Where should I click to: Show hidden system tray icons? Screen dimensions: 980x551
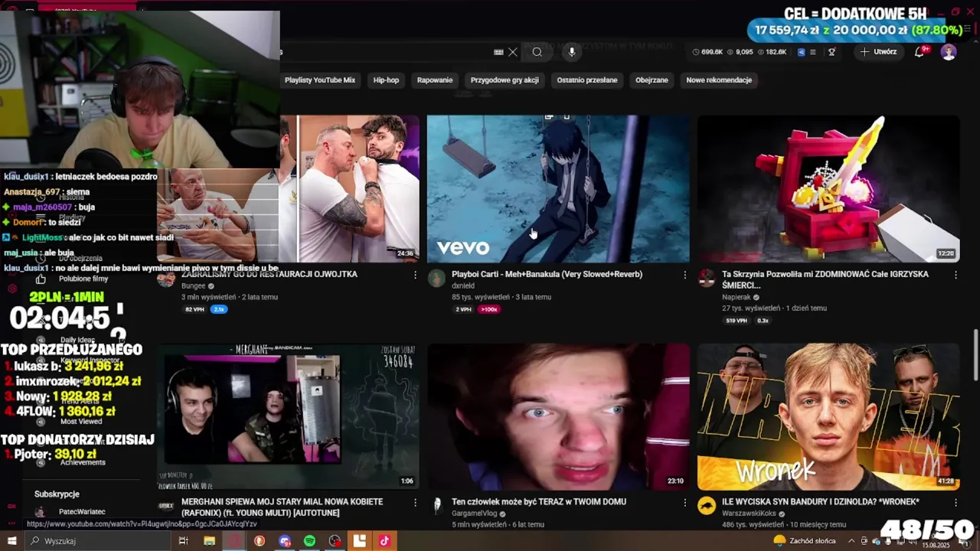click(x=851, y=541)
